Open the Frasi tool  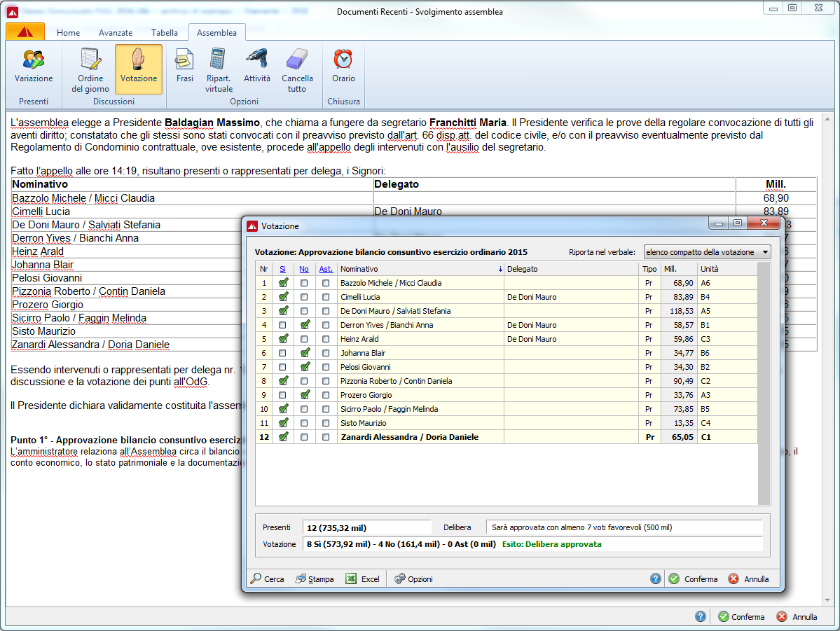click(x=184, y=67)
